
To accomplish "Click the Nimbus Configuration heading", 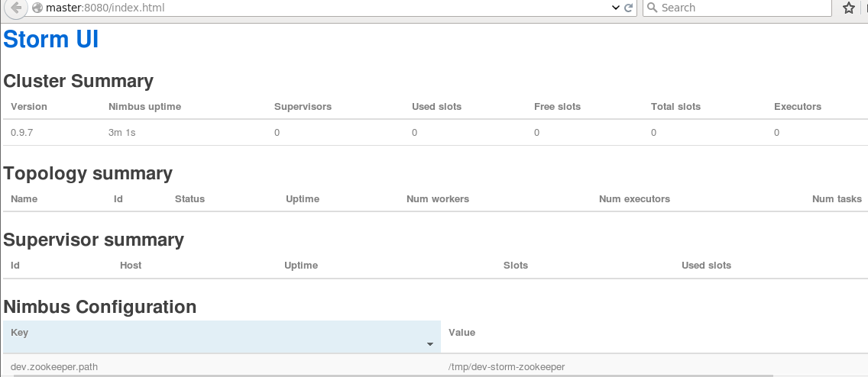I will 99,307.
